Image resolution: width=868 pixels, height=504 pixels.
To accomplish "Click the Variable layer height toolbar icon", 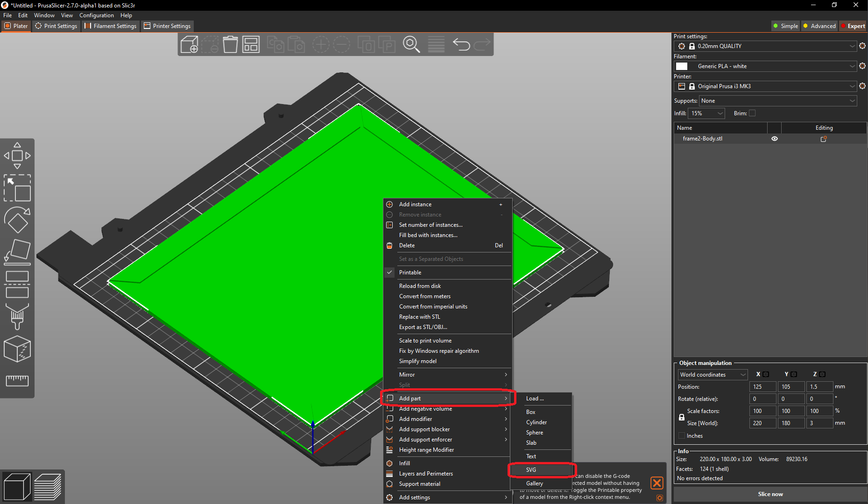I will [x=436, y=44].
